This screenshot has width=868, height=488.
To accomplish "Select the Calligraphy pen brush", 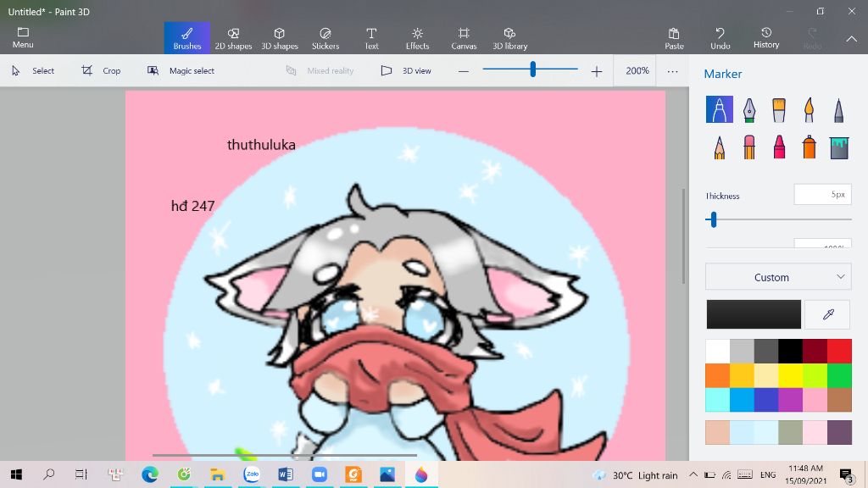I will pyautogui.click(x=749, y=109).
